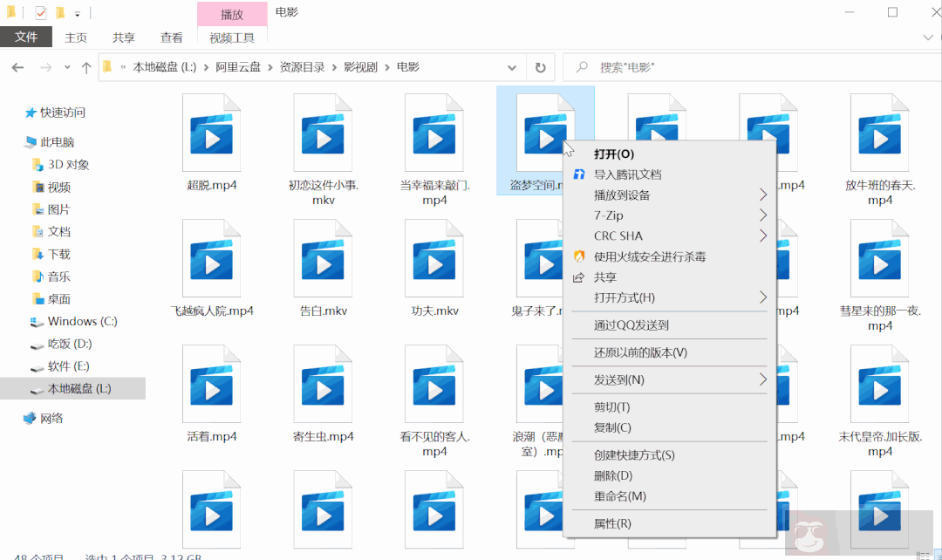The image size is (942, 560).
Task: Click the 共享 icon in context menu
Action: click(578, 277)
